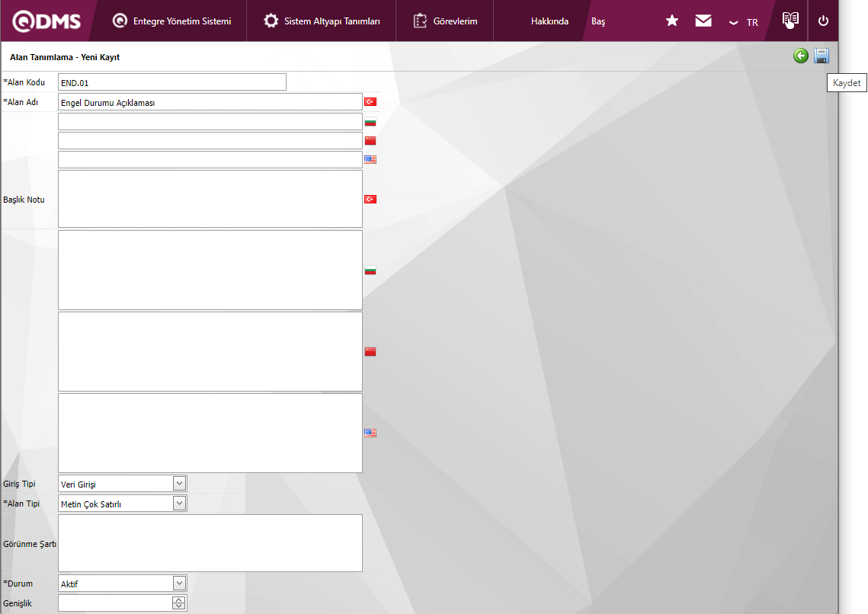Increase Genişlik value with stepper up arrow
Viewport: 868px width, 614px height.
click(x=178, y=600)
